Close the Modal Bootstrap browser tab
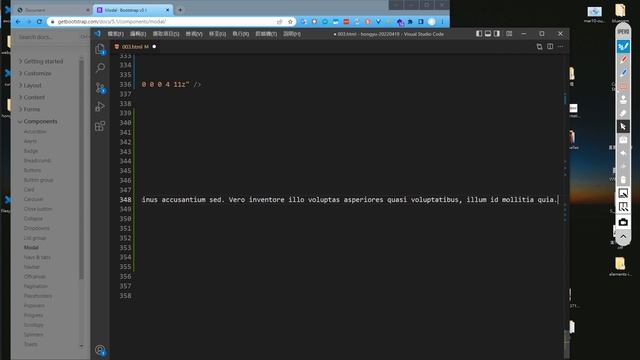Viewport: 640px width, 360px height. pyautogui.click(x=167, y=10)
